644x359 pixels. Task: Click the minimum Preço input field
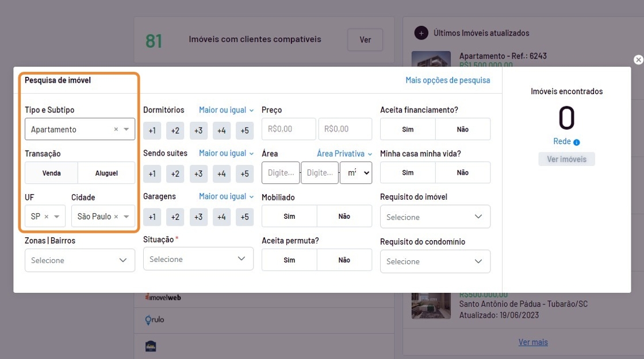point(289,129)
